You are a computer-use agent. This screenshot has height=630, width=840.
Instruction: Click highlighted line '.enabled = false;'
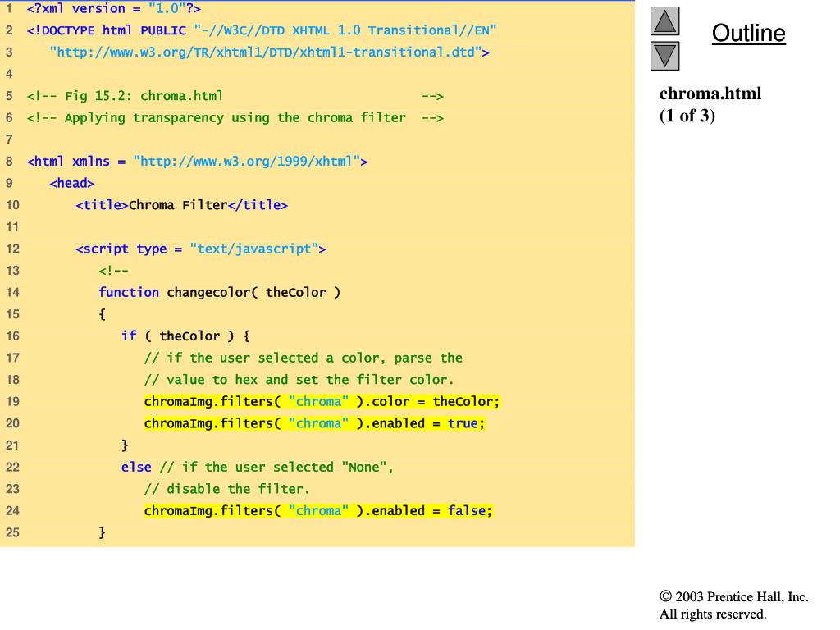point(318,511)
